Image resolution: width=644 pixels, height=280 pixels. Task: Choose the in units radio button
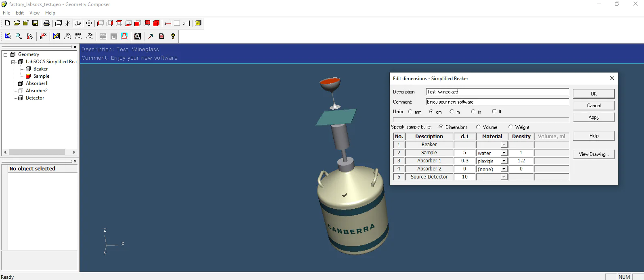(x=473, y=112)
